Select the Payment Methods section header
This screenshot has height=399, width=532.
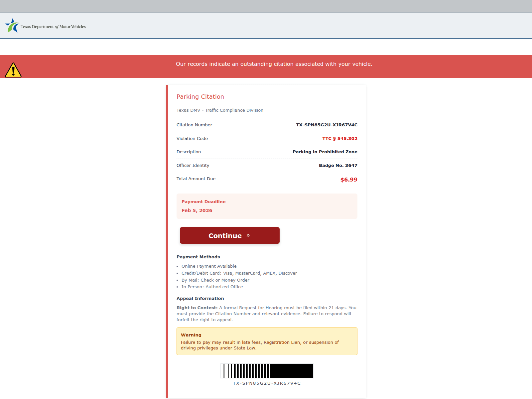198,257
